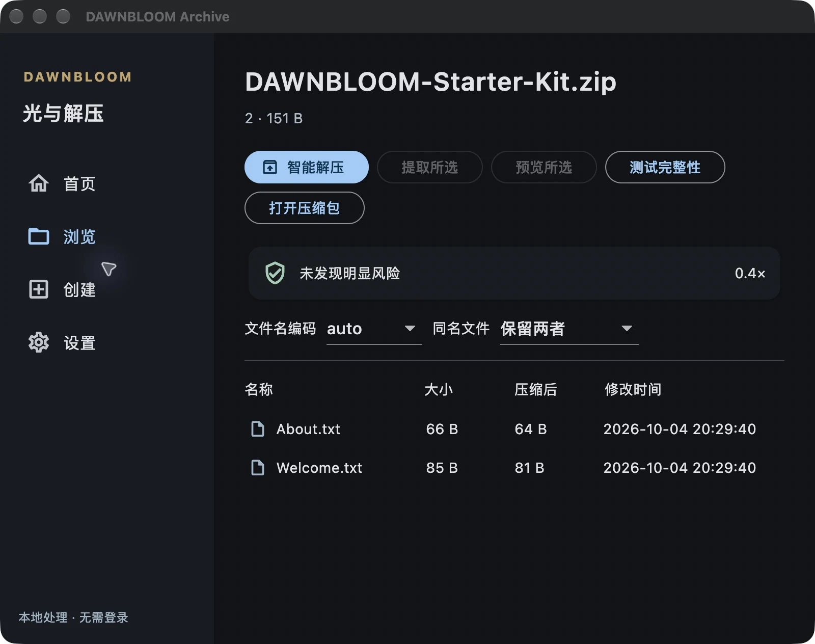This screenshot has height=644, width=815.
Task: Run 测试完整性 integrity test
Action: pyautogui.click(x=665, y=167)
